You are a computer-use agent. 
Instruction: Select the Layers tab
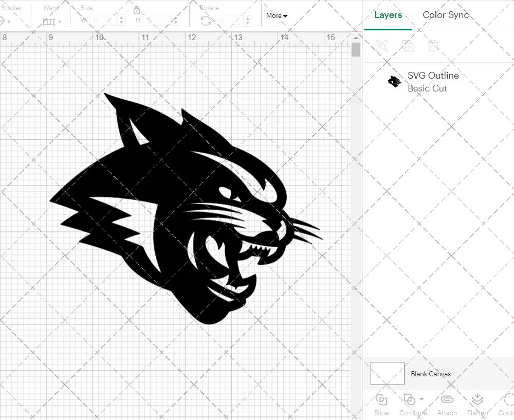[388, 15]
